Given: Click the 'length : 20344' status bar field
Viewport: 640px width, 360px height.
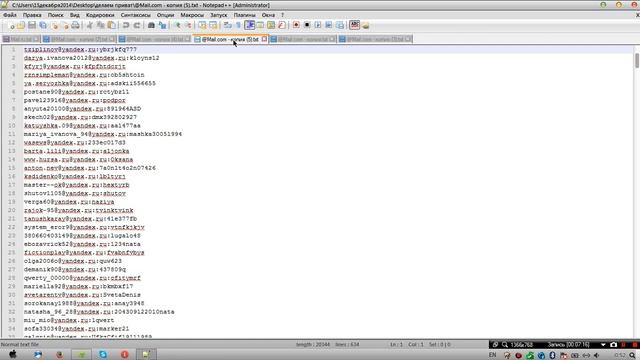Looking at the screenshot, I should tap(313, 344).
